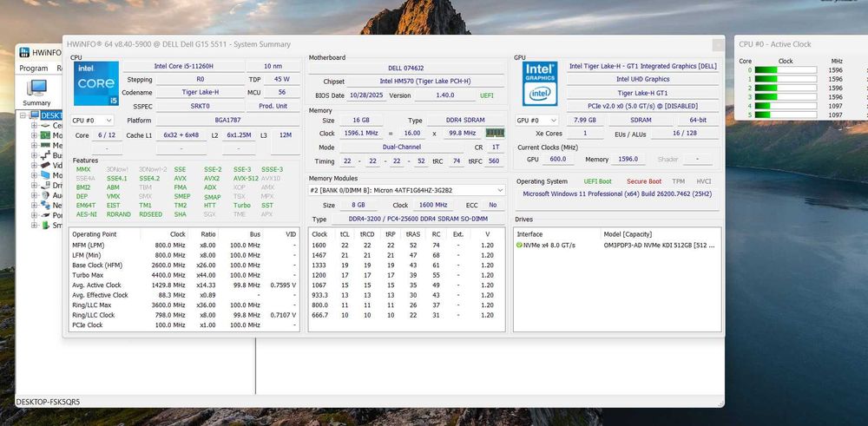
Task: Click the Intel Graphics logo
Action: click(x=540, y=83)
